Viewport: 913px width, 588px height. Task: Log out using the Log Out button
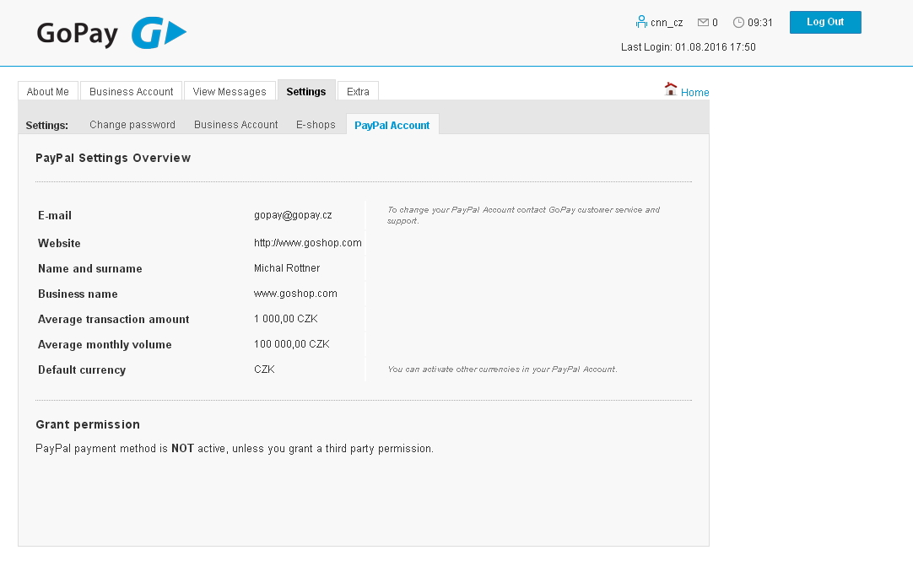point(825,22)
